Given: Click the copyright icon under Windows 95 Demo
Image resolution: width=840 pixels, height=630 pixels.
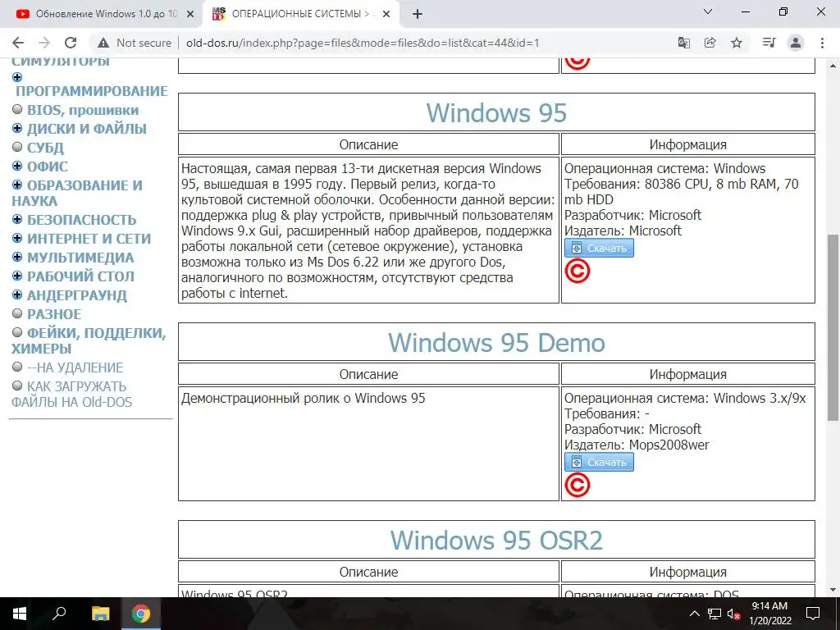Looking at the screenshot, I should pos(577,486).
